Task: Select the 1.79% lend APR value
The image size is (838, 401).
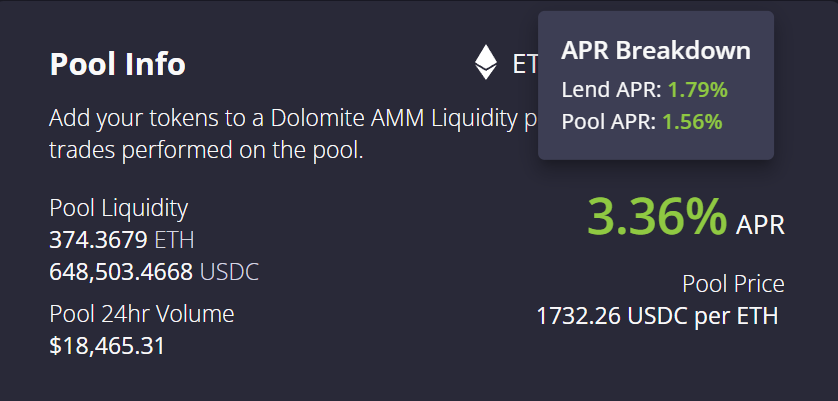Action: [697, 90]
